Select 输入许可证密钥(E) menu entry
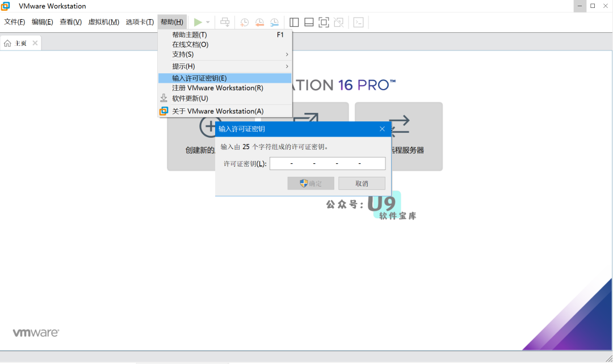This screenshot has width=613, height=364. pos(225,78)
